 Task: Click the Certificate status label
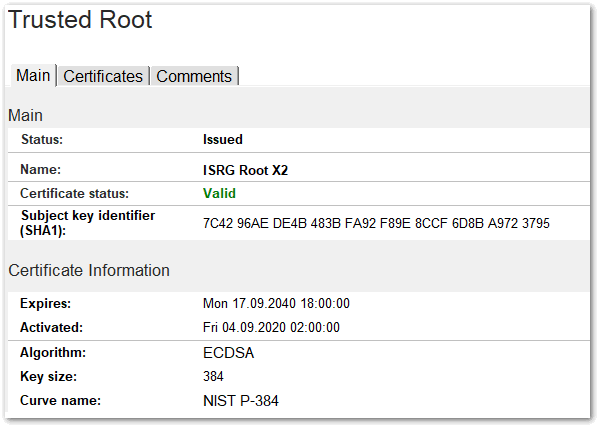(x=74, y=193)
